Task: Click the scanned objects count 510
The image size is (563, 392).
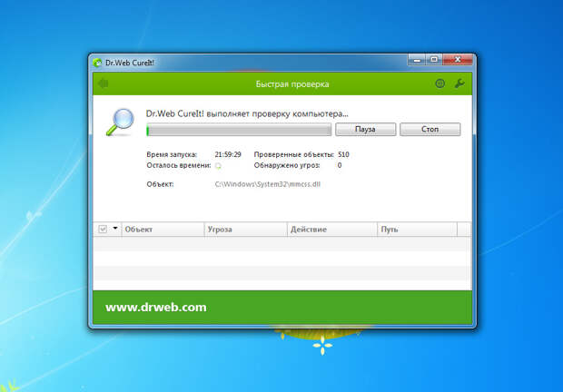Action: 343,154
